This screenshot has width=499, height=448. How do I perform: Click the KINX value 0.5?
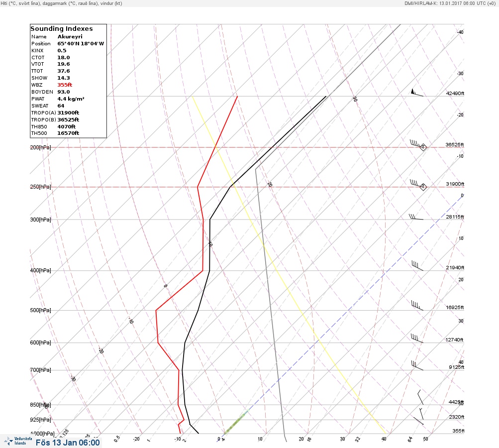pyautogui.click(x=62, y=51)
